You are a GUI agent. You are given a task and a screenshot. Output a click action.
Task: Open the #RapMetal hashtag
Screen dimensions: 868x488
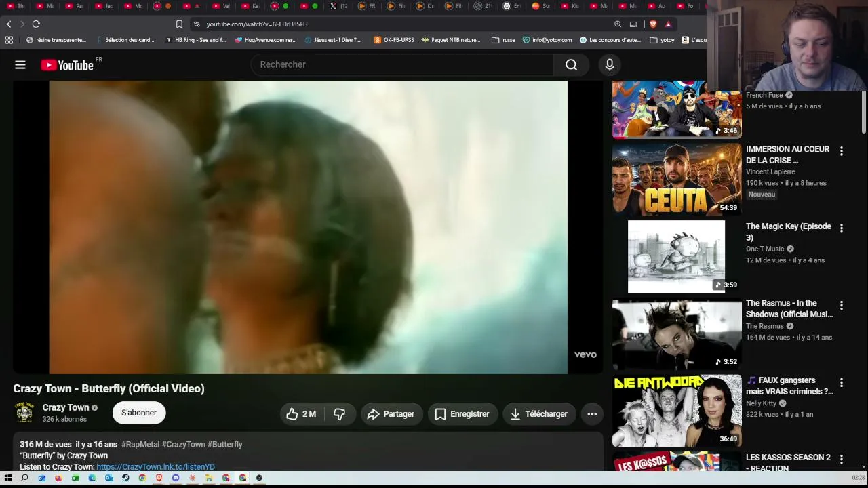pos(140,445)
